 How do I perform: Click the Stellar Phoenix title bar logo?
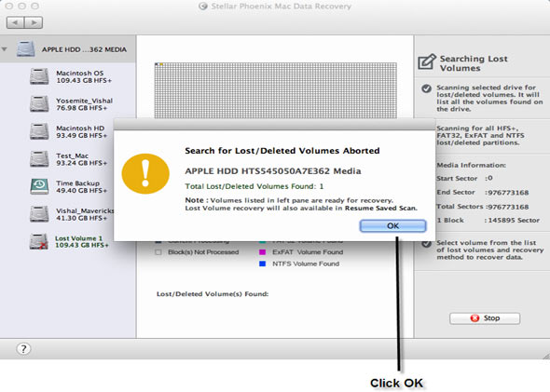pyautogui.click(x=202, y=7)
